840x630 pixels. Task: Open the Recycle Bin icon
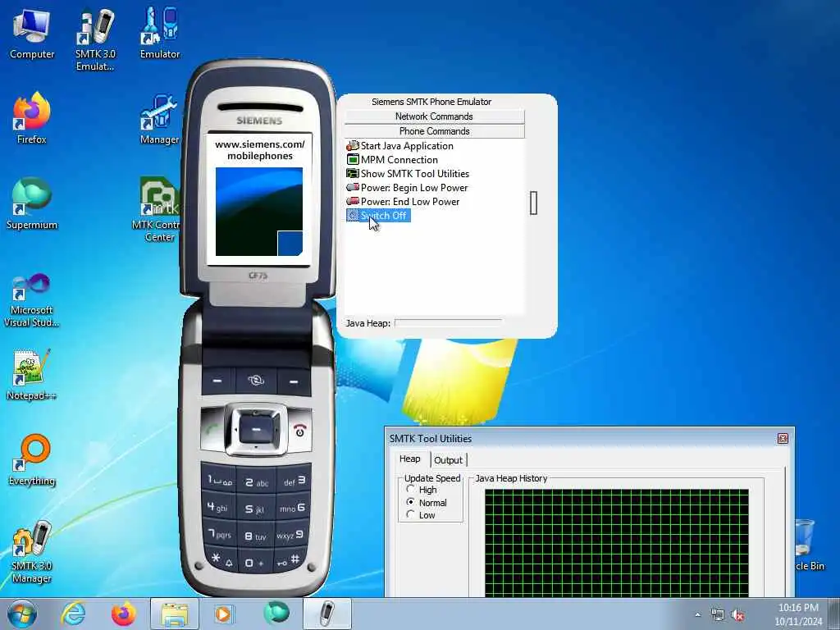(x=806, y=546)
